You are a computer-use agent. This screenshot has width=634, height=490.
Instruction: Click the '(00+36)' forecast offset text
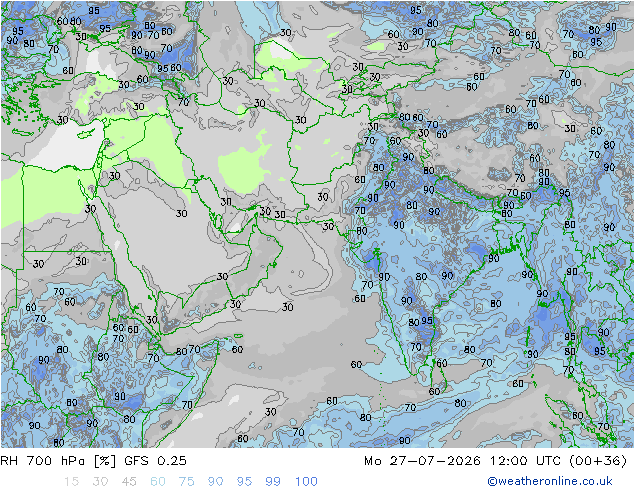tap(598, 461)
